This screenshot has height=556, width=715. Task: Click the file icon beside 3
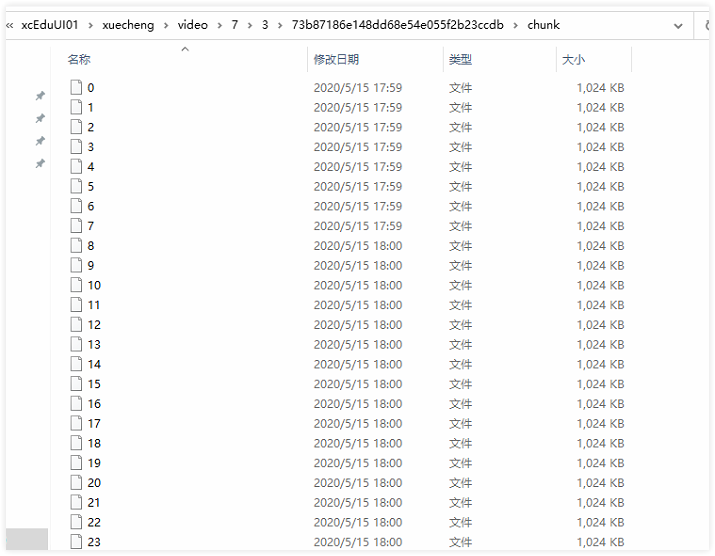[76, 146]
